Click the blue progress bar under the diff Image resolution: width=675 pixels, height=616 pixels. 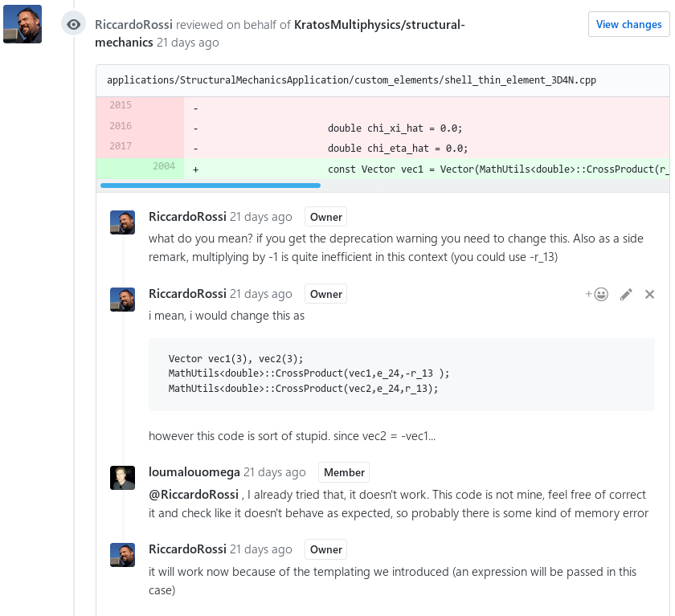click(x=211, y=186)
